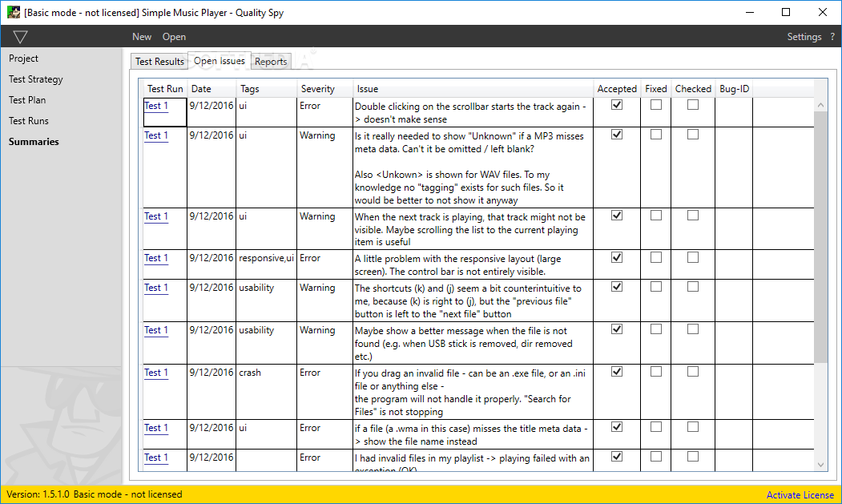This screenshot has width=842, height=504.
Task: Open Test Runs section
Action: 29,121
